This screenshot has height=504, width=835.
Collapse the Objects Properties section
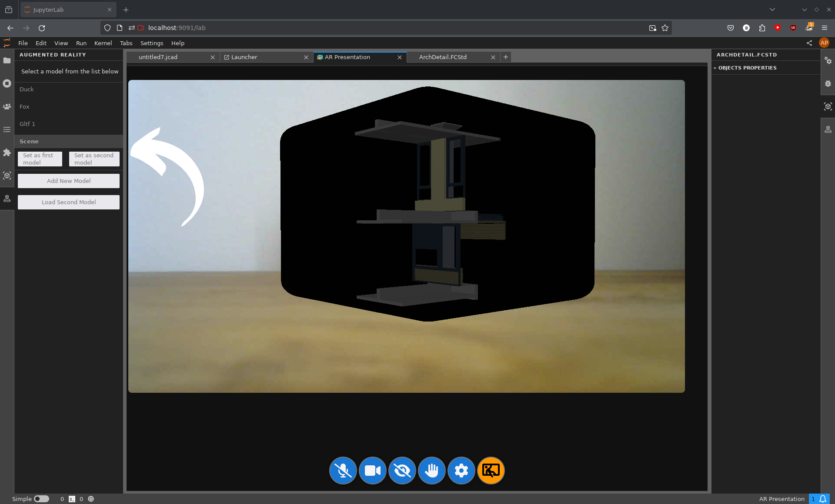747,68
